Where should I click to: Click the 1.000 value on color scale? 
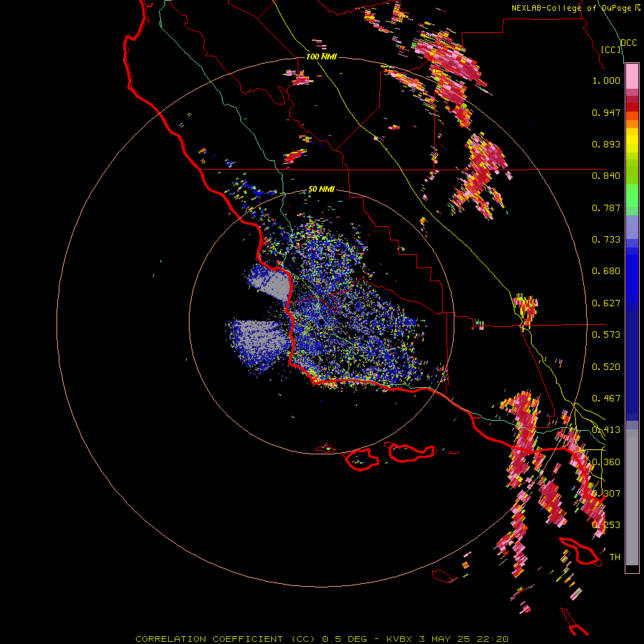tap(606, 80)
